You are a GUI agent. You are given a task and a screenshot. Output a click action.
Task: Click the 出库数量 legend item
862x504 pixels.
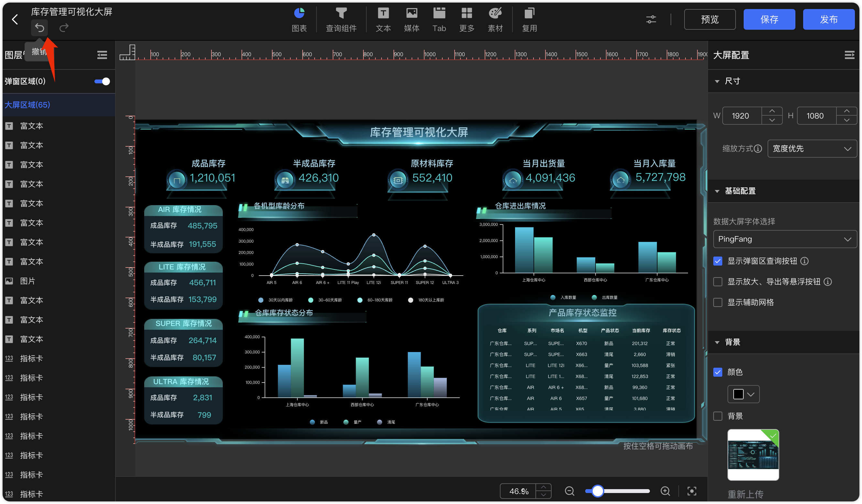605,297
